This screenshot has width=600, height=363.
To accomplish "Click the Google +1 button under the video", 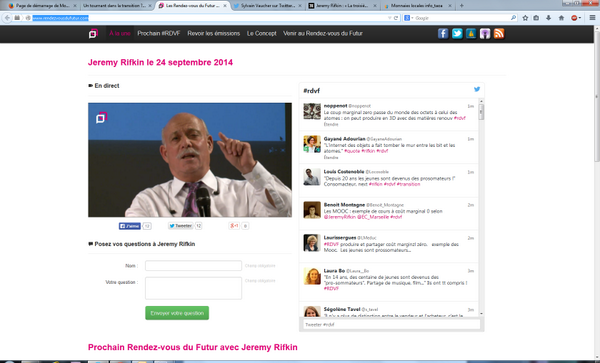I will [x=234, y=226].
